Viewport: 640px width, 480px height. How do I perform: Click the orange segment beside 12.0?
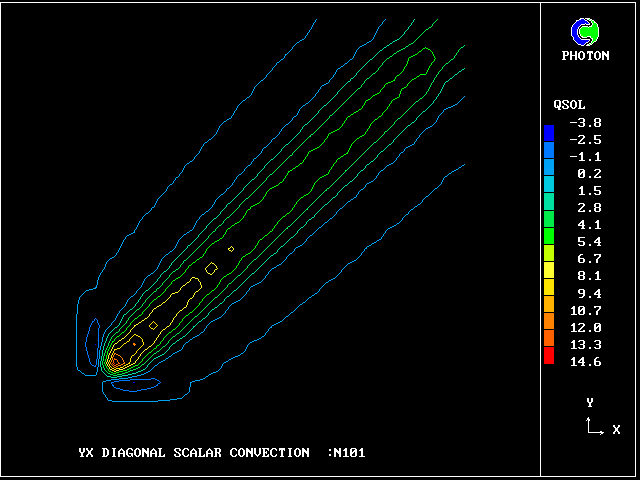tap(549, 327)
